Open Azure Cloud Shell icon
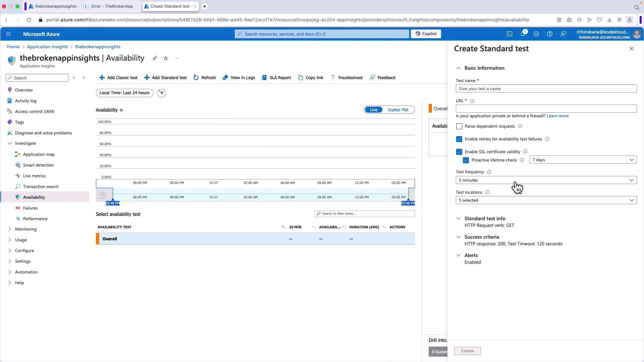The height and width of the screenshot is (362, 644). point(509,34)
